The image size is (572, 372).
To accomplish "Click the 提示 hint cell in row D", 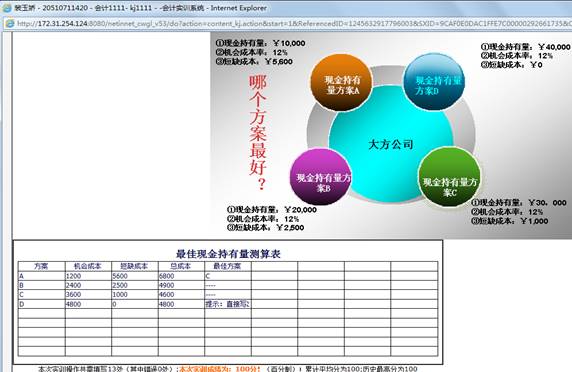I will click(228, 304).
